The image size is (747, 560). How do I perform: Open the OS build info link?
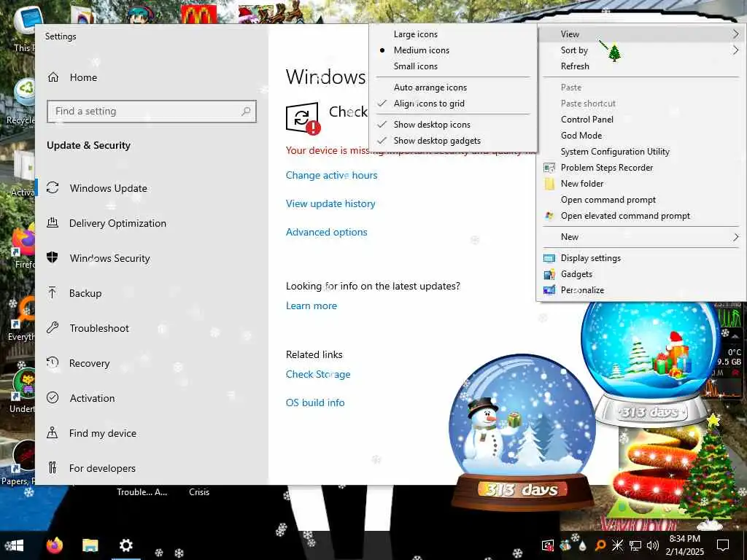[315, 402]
